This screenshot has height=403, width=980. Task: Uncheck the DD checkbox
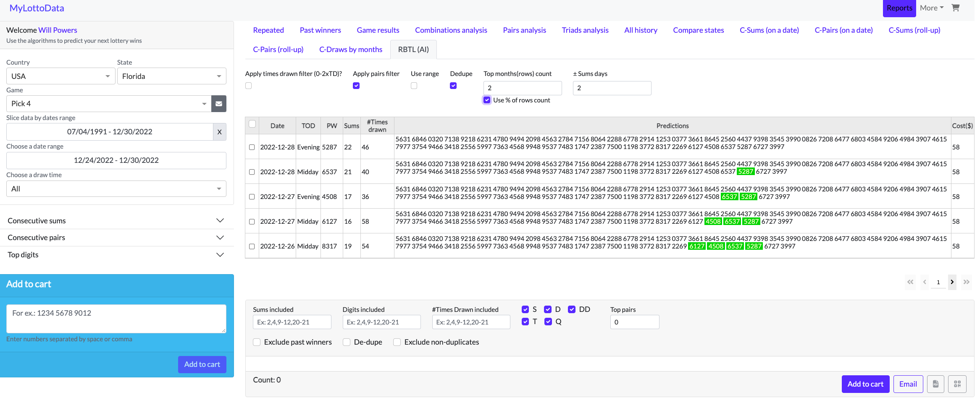tap(572, 309)
